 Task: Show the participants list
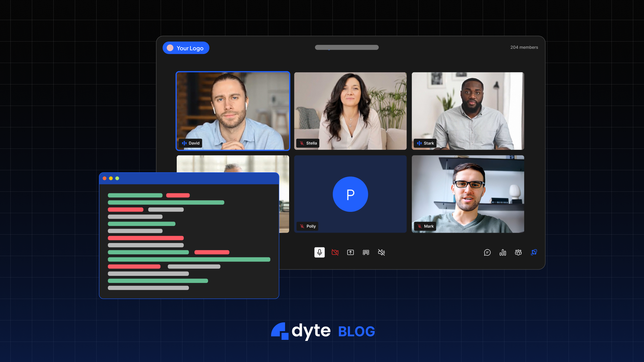(x=518, y=252)
